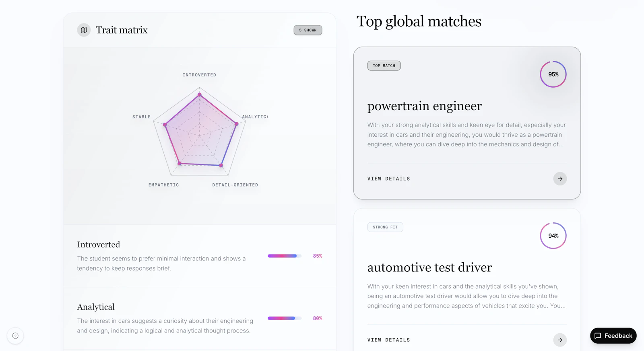Image resolution: width=644 pixels, height=351 pixels.
Task: Click the Trait matrix heading
Action: pos(122,30)
